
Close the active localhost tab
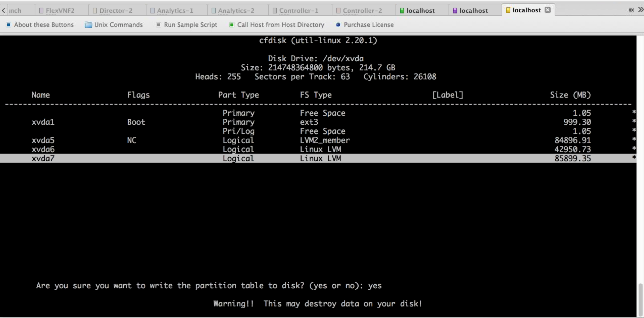(548, 10)
